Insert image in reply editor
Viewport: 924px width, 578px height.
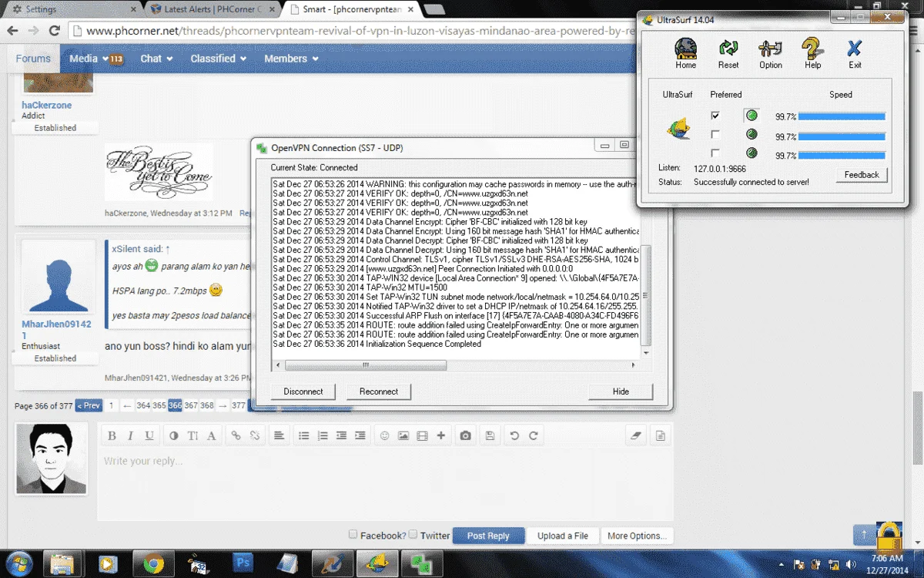403,435
